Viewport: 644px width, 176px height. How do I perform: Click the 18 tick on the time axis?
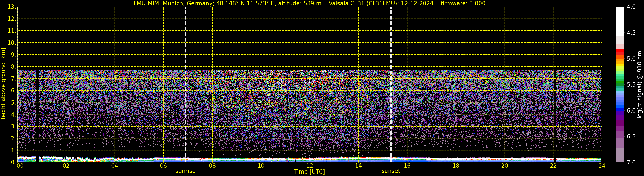[x=456, y=166]
